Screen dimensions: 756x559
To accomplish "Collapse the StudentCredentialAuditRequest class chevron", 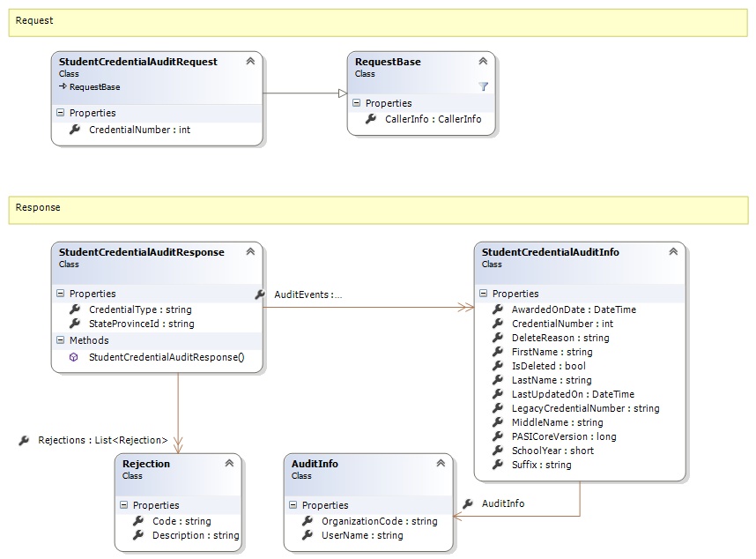I will [x=250, y=62].
